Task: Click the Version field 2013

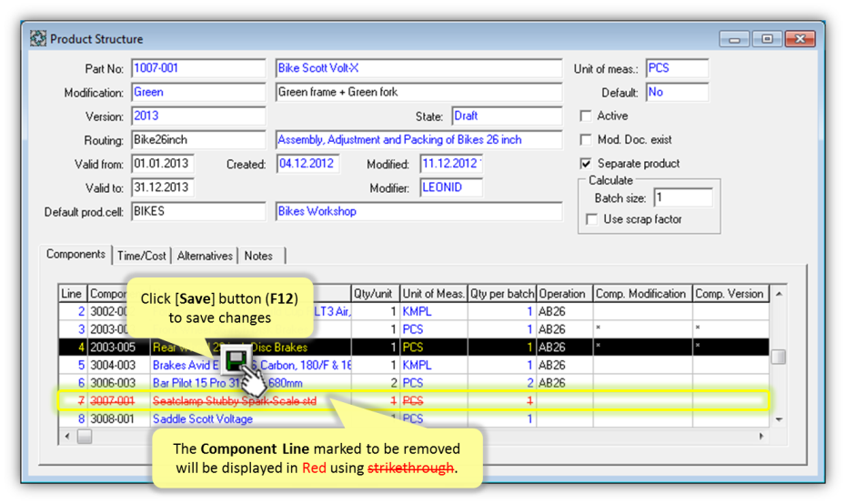Action: (x=198, y=116)
